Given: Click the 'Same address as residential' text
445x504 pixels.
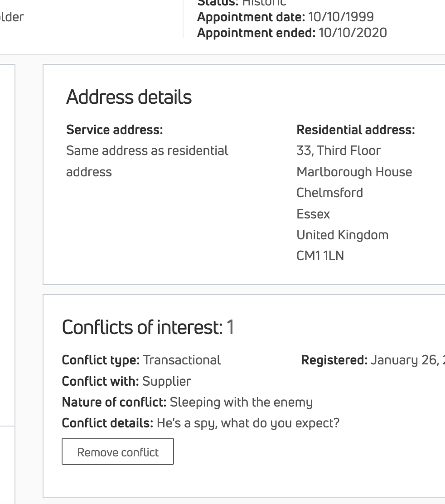Looking at the screenshot, I should click(x=147, y=151).
